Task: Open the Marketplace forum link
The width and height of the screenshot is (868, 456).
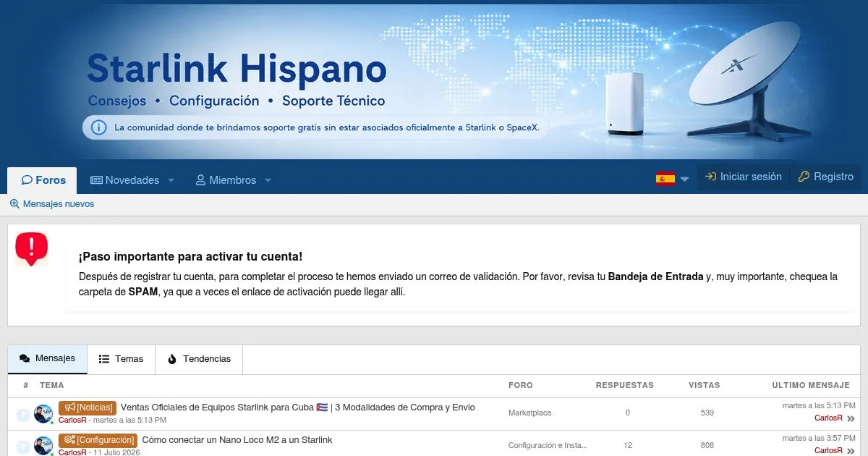Action: (x=529, y=413)
